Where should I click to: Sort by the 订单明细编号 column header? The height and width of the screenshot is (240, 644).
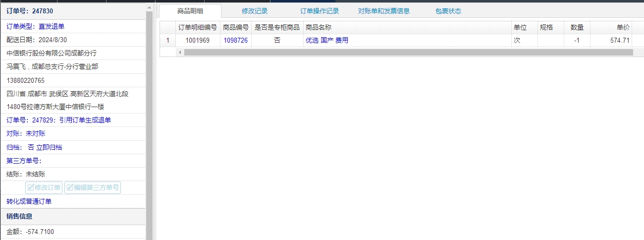pos(198,28)
